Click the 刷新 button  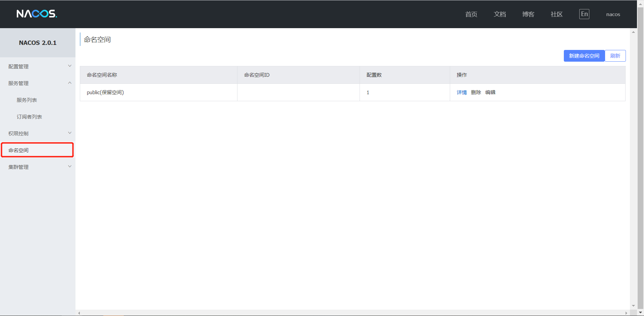pos(615,56)
